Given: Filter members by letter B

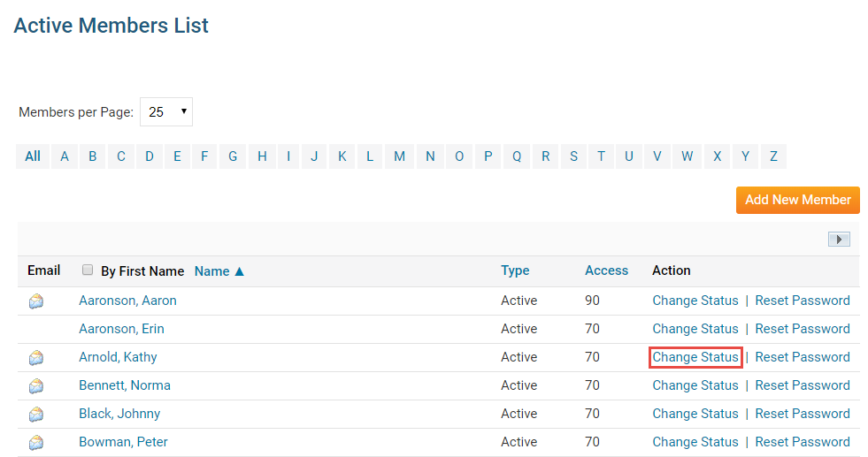Looking at the screenshot, I should tap(92, 156).
